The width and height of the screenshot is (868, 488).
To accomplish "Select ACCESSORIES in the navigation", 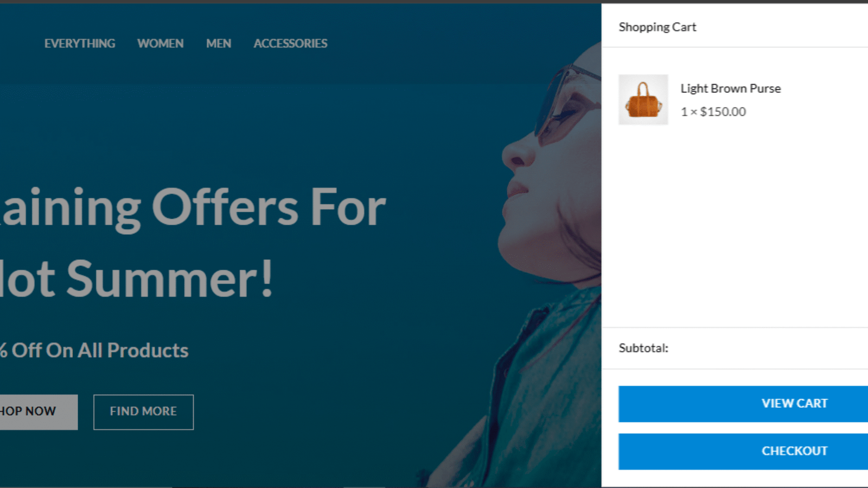I will coord(290,43).
